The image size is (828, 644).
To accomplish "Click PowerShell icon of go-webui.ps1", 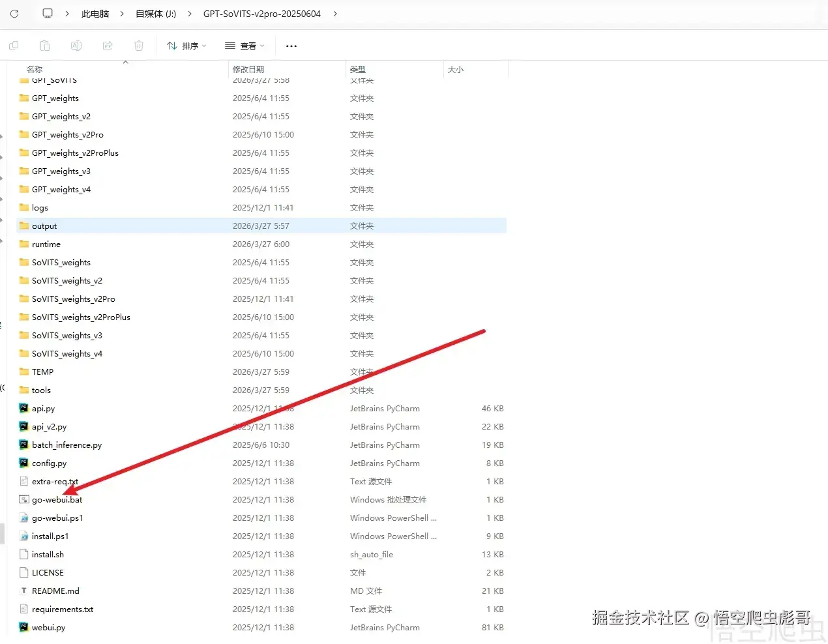I will [x=24, y=518].
